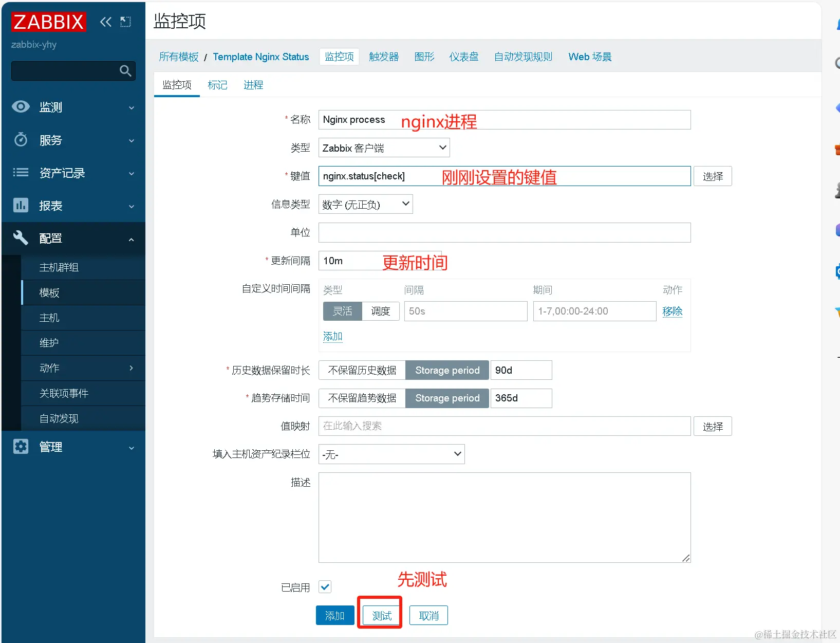The width and height of the screenshot is (840, 643).
Task: Click the 报表 chart icon
Action: pos(21,206)
